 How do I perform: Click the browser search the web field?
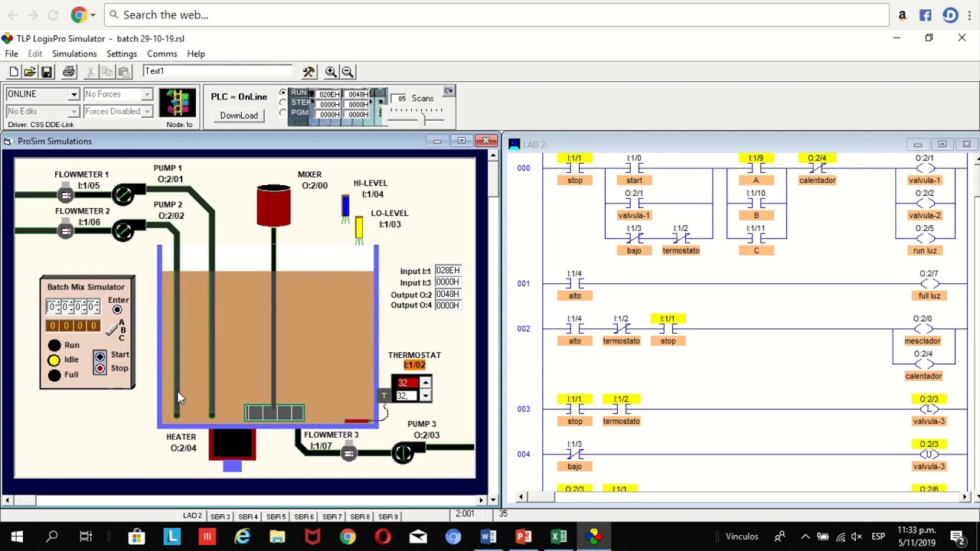tap(498, 15)
